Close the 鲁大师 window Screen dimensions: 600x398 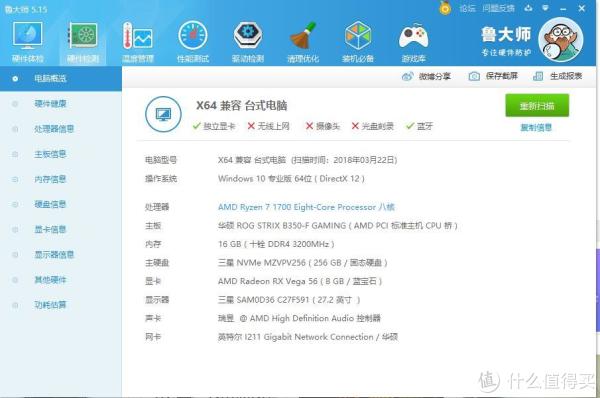pyautogui.click(x=582, y=8)
